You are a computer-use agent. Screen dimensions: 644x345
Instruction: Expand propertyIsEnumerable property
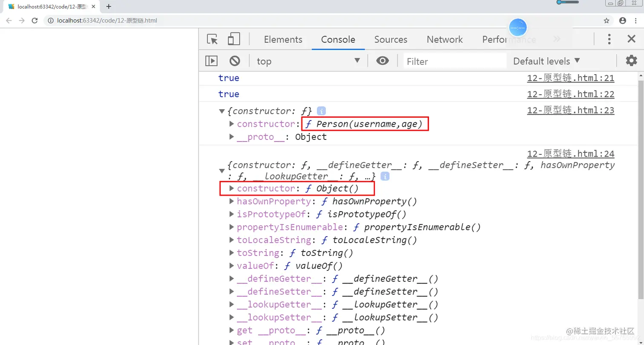(232, 227)
